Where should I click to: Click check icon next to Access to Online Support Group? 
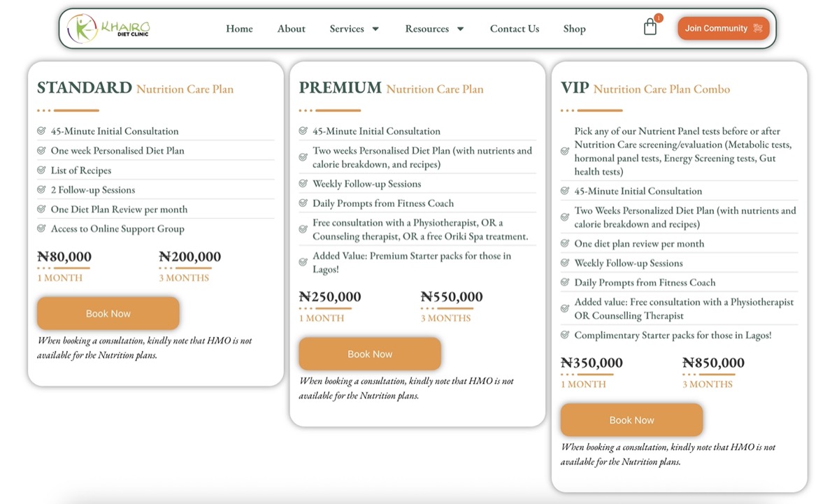coord(41,229)
